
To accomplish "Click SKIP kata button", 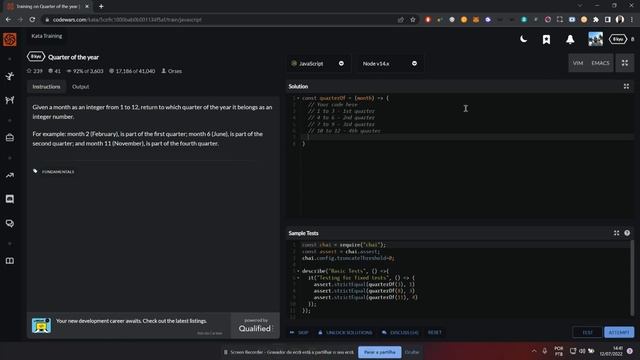I will pyautogui.click(x=299, y=333).
